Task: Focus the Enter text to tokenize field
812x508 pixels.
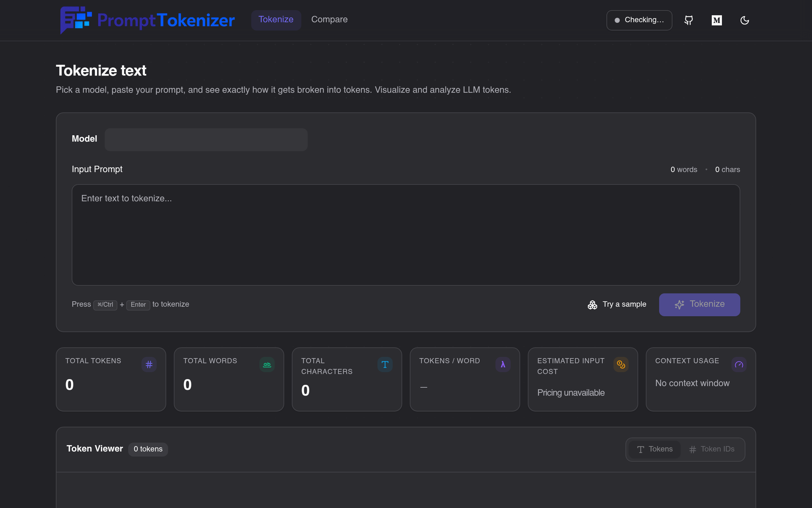Action: click(406, 235)
